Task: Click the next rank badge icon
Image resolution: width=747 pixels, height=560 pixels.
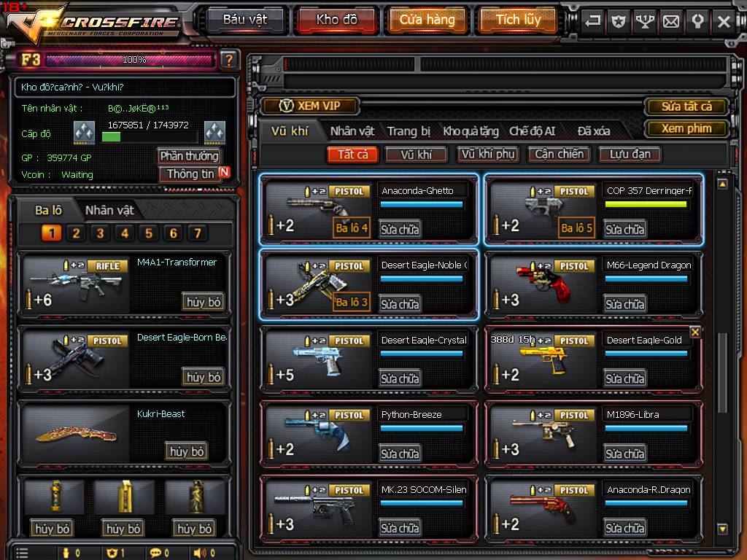Action: coord(214,133)
